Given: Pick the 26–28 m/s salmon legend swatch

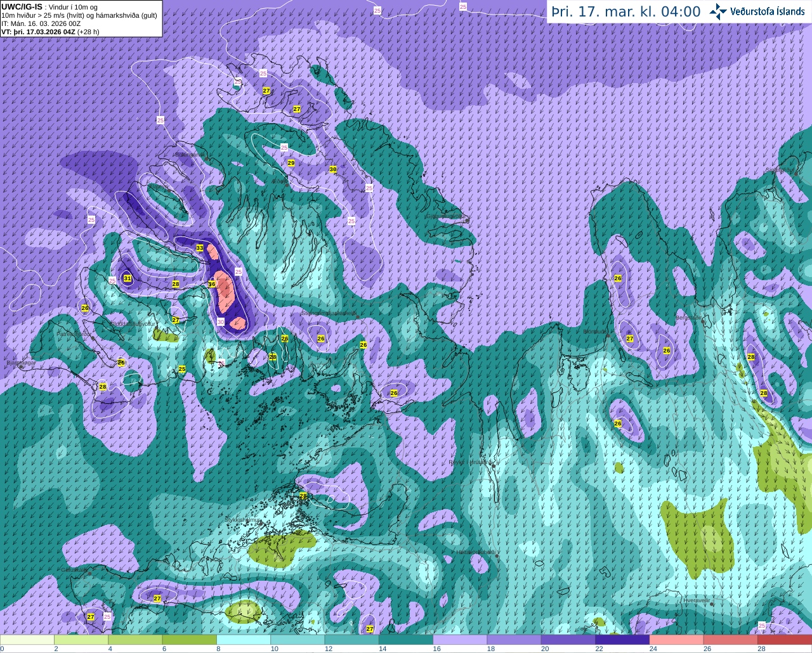Looking at the screenshot, I should click(x=731, y=639).
